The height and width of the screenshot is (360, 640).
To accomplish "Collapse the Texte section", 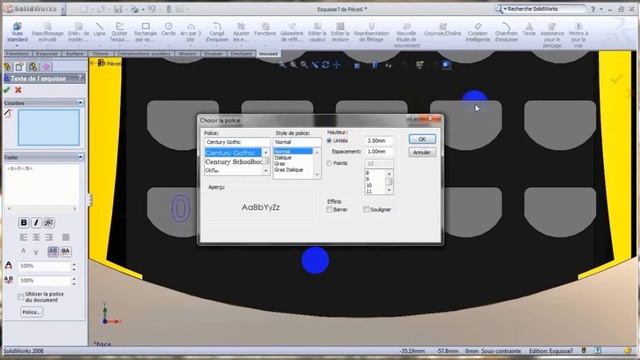I will point(80,157).
